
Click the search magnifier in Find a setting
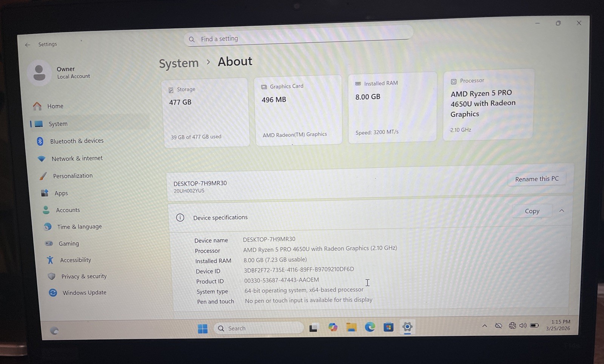tap(192, 39)
